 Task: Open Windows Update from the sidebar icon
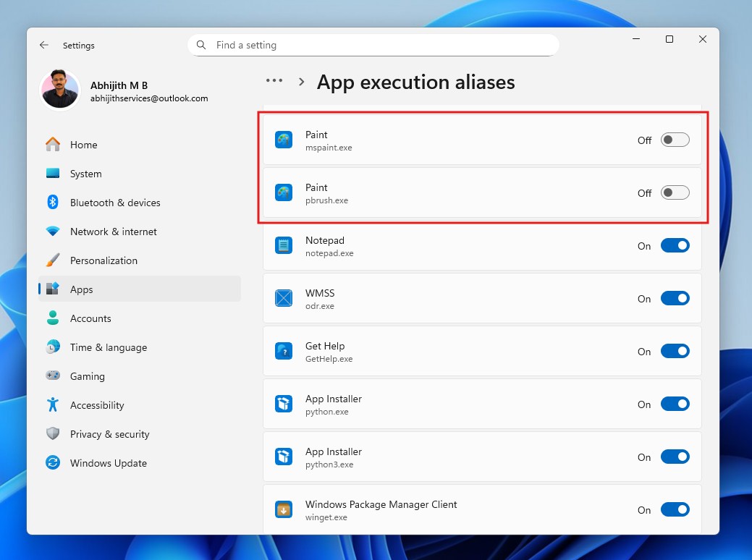[x=52, y=463]
